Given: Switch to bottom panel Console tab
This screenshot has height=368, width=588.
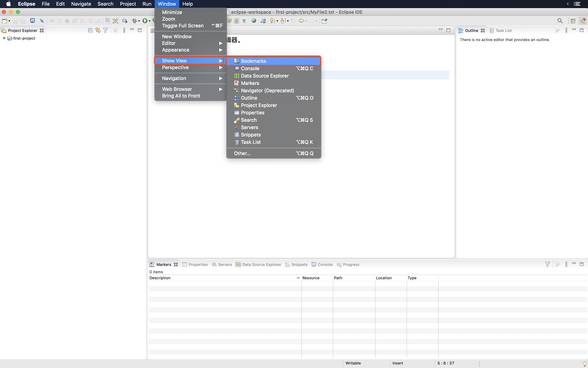Looking at the screenshot, I should pos(322,265).
